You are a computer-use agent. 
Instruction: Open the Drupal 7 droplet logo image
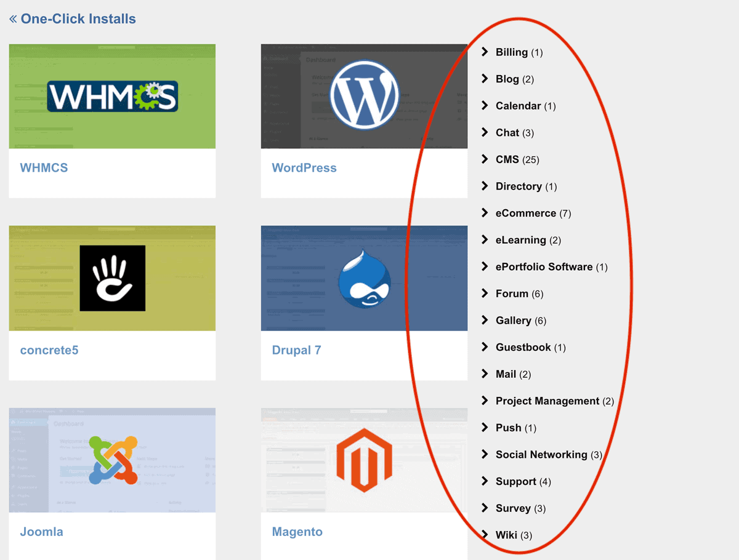(x=364, y=278)
